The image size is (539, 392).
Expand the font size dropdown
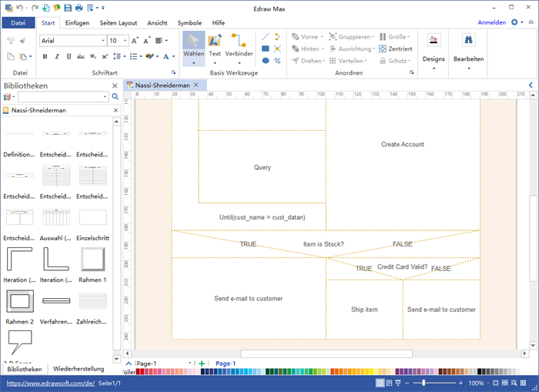(124, 40)
